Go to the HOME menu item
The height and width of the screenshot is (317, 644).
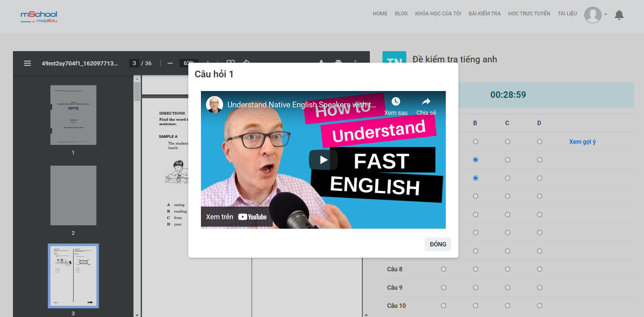tap(380, 14)
